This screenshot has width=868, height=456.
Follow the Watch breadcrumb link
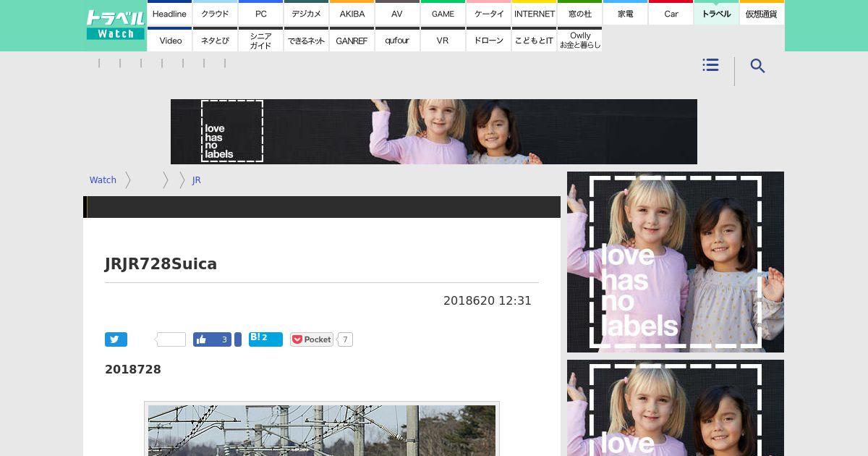click(x=103, y=180)
